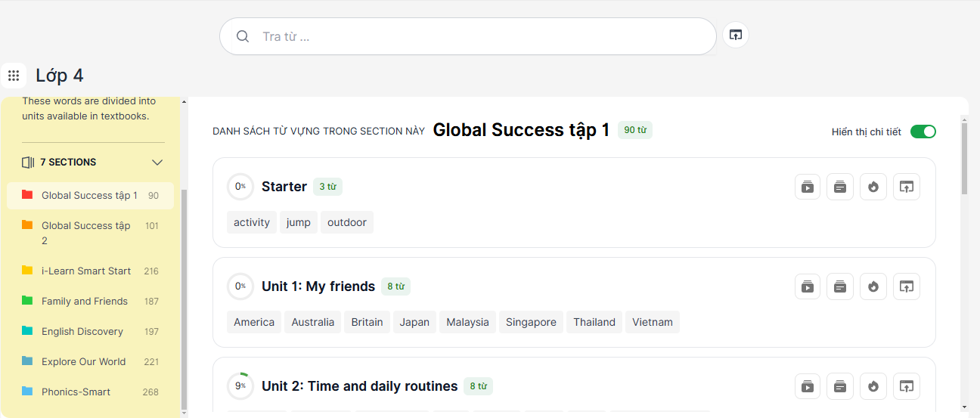Open the Unit 1: My friends heading

point(318,286)
